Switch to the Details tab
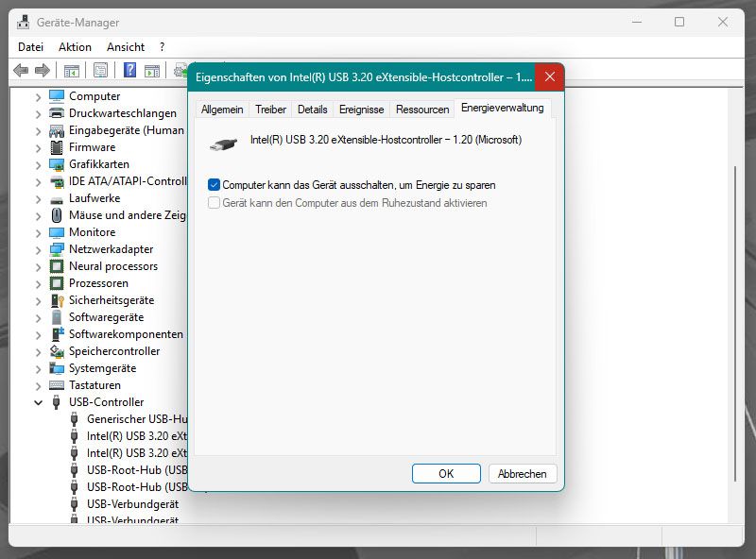This screenshot has width=756, height=559. 312,110
